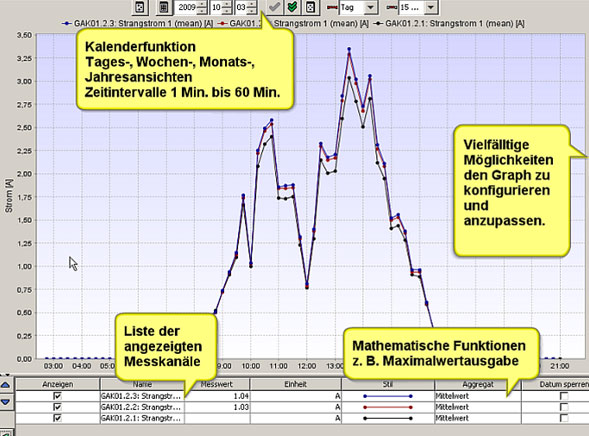Click the green double checkmark icon
589x436 pixels.
tap(292, 7)
